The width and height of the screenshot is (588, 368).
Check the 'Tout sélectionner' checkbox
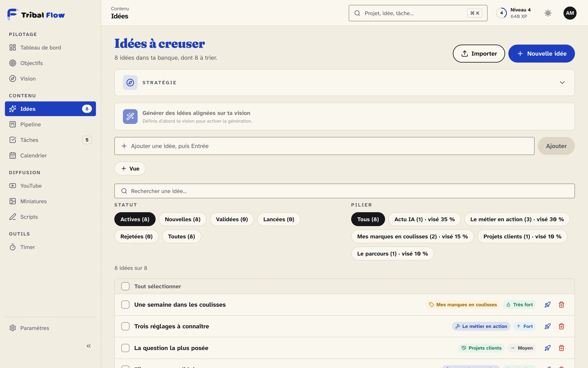point(125,286)
